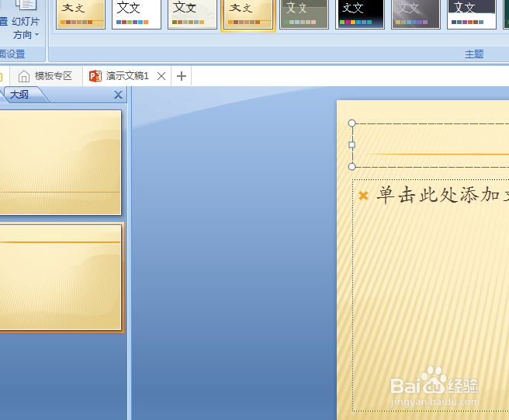The width and height of the screenshot is (509, 420).
Task: Select the first beige theme thumbnail
Action: (81, 14)
